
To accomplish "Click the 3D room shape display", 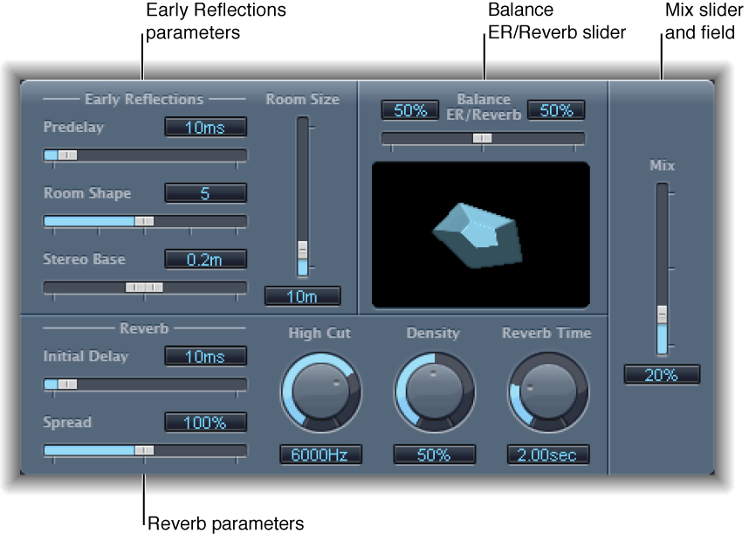I will [481, 233].
